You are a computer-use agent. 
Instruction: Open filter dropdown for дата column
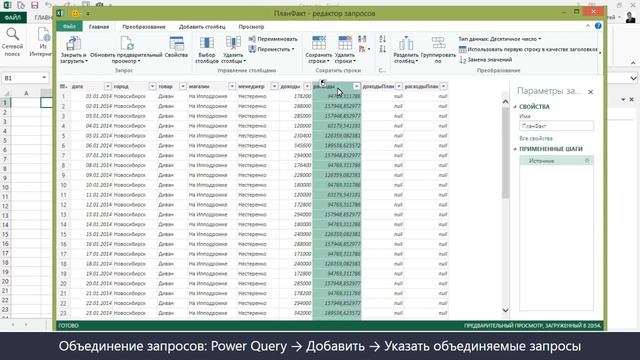pyautogui.click(x=108, y=86)
